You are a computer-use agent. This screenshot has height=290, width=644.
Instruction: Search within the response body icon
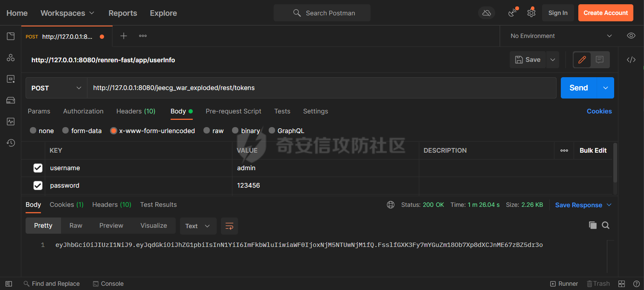click(x=606, y=225)
